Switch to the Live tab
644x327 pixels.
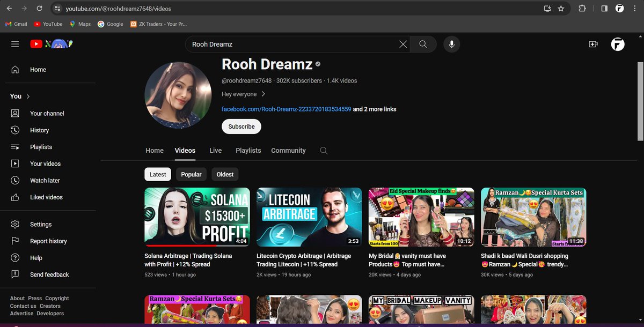(216, 151)
